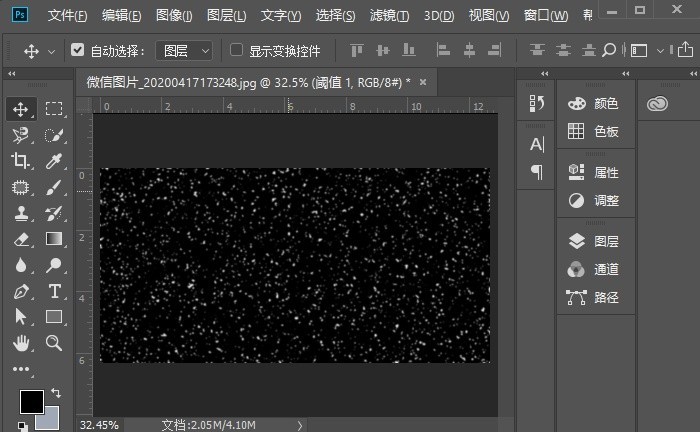
Task: Pick the Zoom tool in toolbox
Action: (x=54, y=343)
